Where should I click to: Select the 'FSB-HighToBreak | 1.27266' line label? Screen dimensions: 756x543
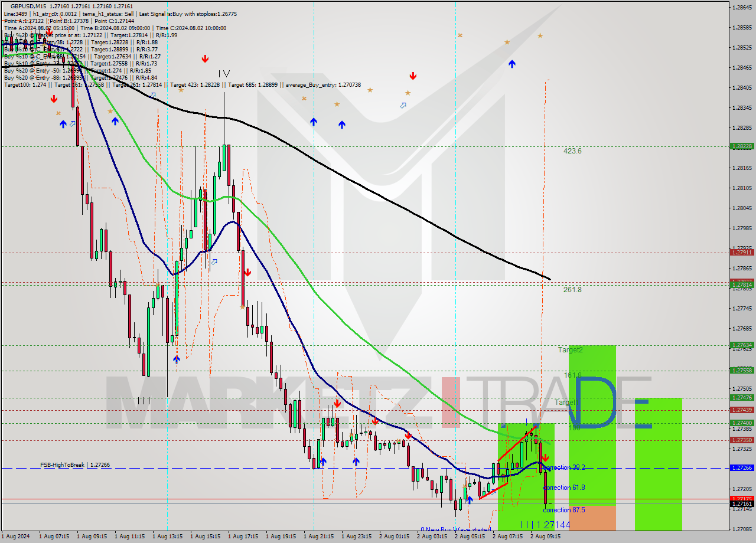pos(75,465)
